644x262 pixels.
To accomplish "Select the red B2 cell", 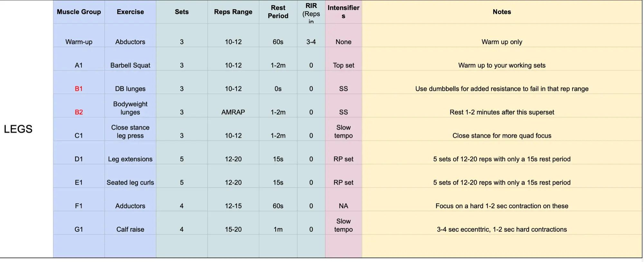I will (79, 112).
